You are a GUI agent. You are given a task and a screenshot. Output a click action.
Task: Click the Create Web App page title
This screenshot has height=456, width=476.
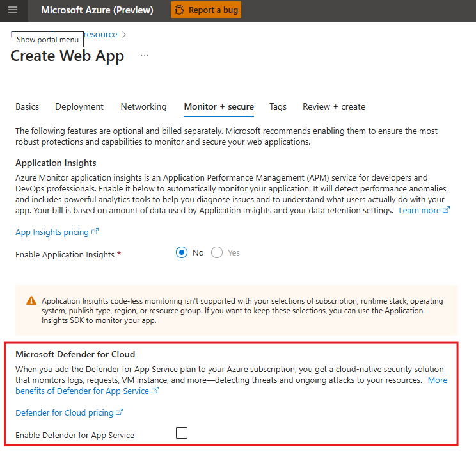pyautogui.click(x=67, y=56)
